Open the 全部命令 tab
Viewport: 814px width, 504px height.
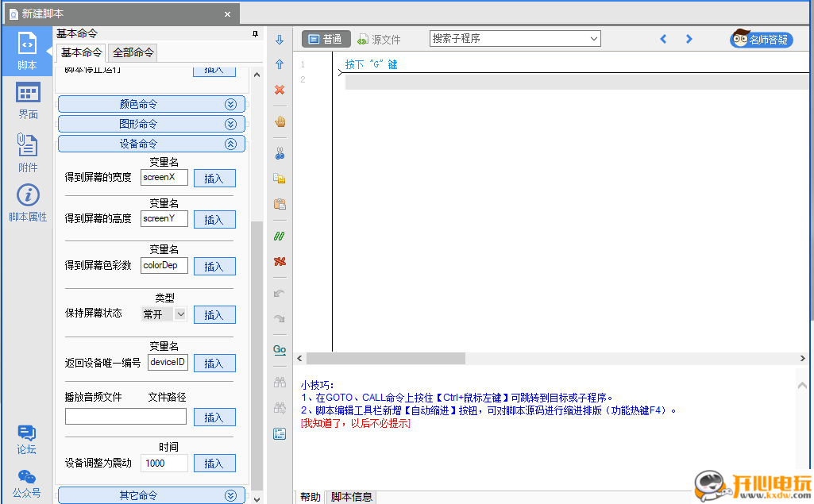pos(131,52)
